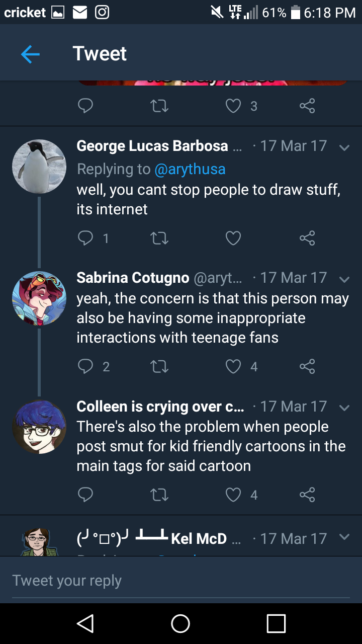
Task: View George's penguin profile picture
Action: point(39,167)
